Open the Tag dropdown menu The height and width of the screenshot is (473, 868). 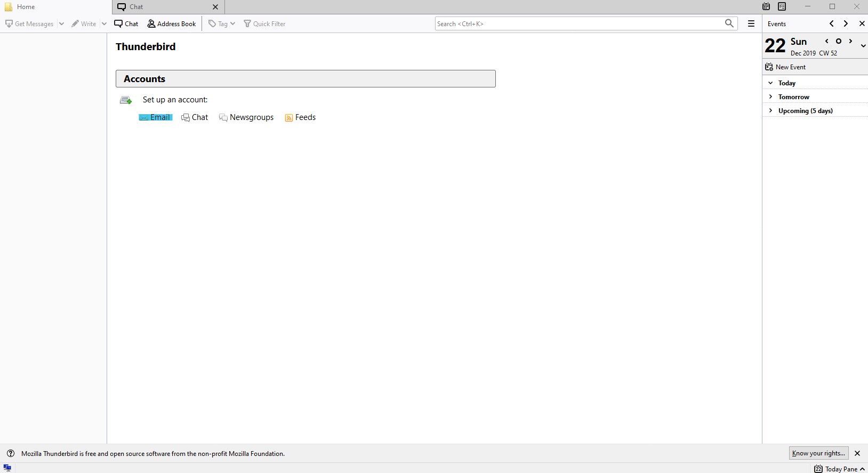222,23
